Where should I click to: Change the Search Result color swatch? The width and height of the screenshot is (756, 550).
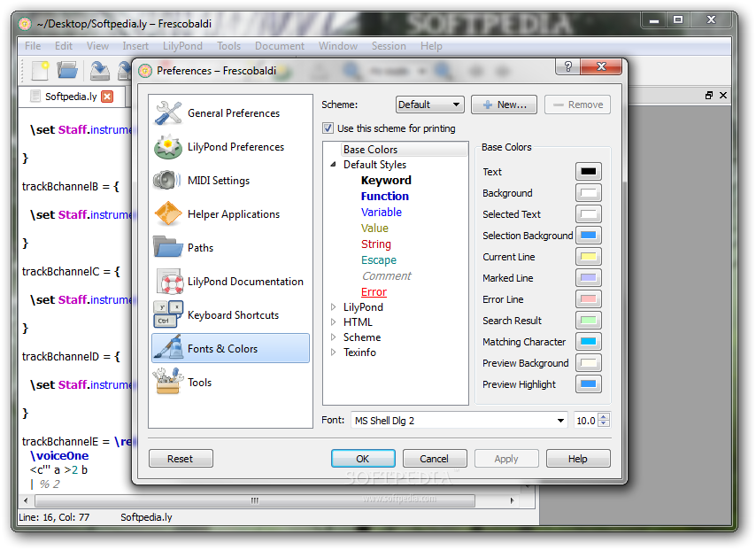tap(588, 321)
